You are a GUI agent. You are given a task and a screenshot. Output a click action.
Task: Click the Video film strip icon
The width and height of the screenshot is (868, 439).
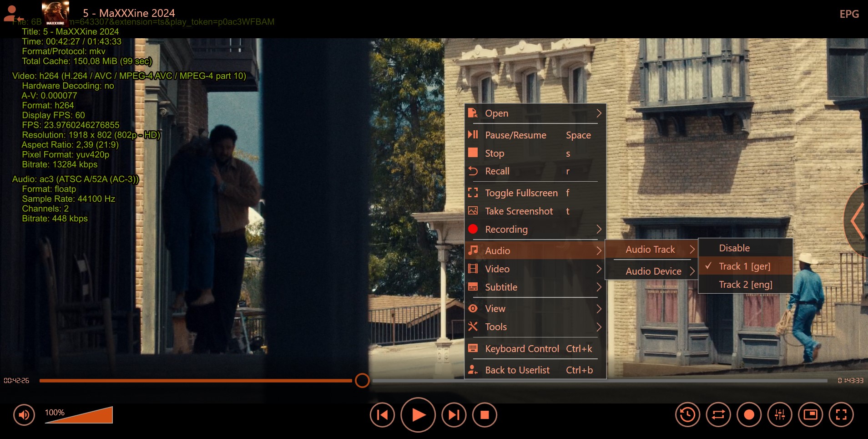[x=473, y=269]
